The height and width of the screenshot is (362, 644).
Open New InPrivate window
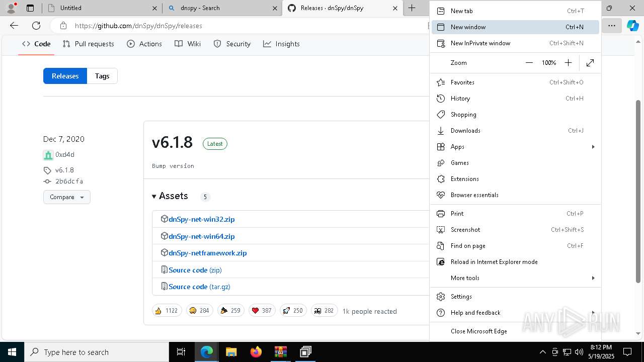tap(515, 43)
